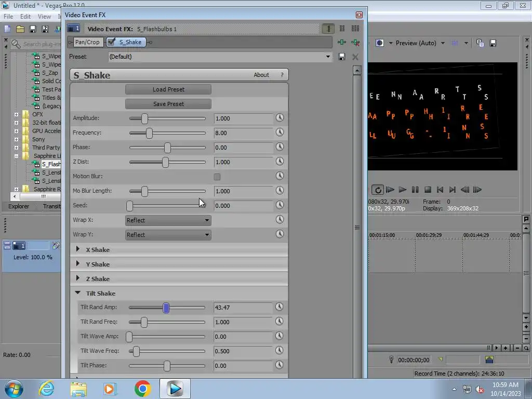Open the preview overlays grid icon
This screenshot has width=532, height=399.
point(455,43)
